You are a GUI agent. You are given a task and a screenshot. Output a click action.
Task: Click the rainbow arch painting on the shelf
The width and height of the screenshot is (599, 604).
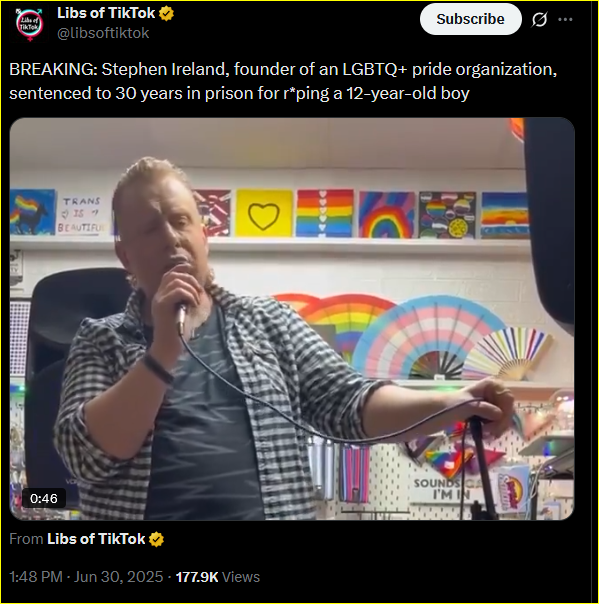coord(386,215)
